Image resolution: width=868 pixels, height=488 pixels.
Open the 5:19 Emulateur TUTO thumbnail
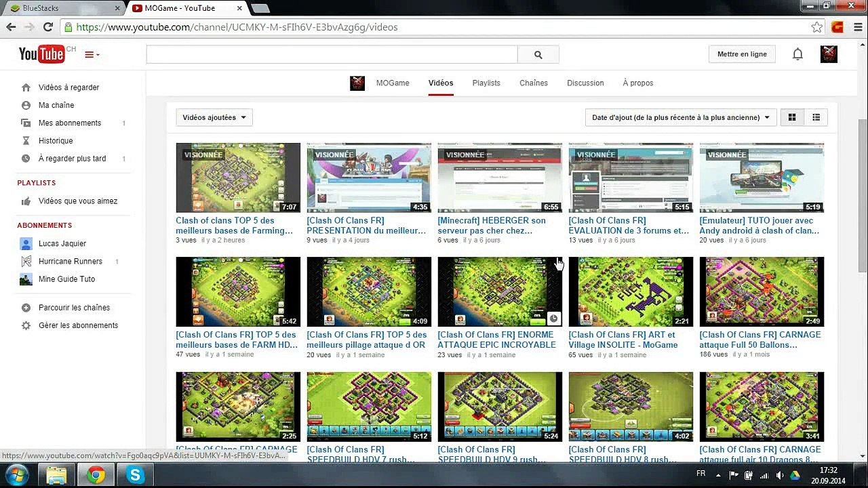pyautogui.click(x=762, y=178)
